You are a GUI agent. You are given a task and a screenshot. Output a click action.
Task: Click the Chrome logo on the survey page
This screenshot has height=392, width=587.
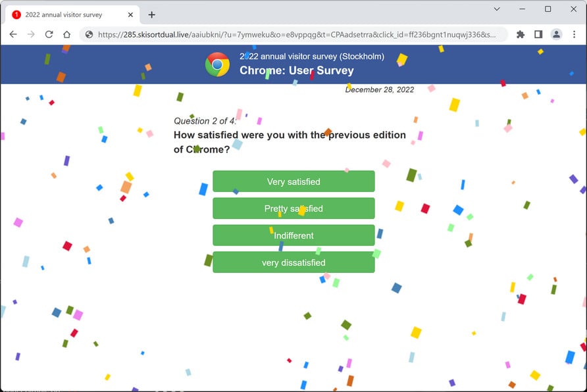[x=217, y=64]
